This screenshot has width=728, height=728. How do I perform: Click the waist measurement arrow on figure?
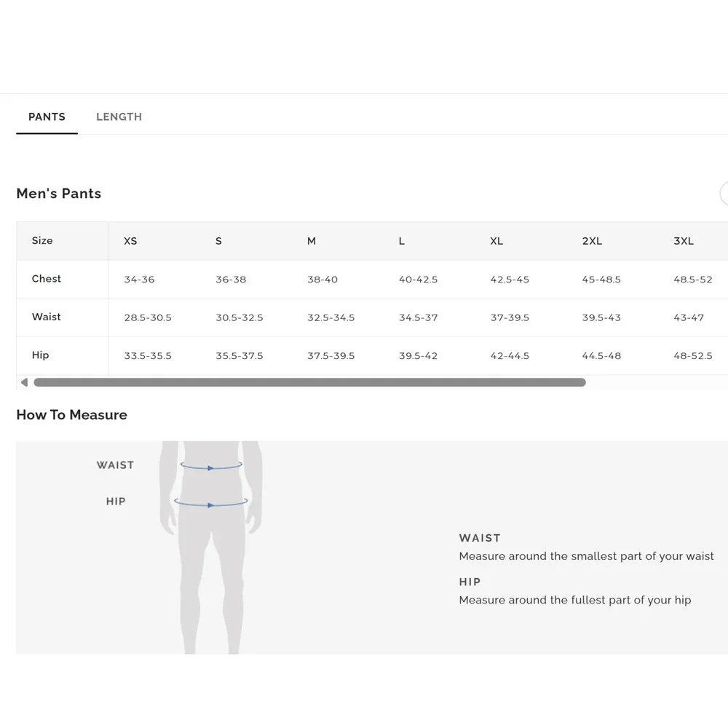(211, 466)
